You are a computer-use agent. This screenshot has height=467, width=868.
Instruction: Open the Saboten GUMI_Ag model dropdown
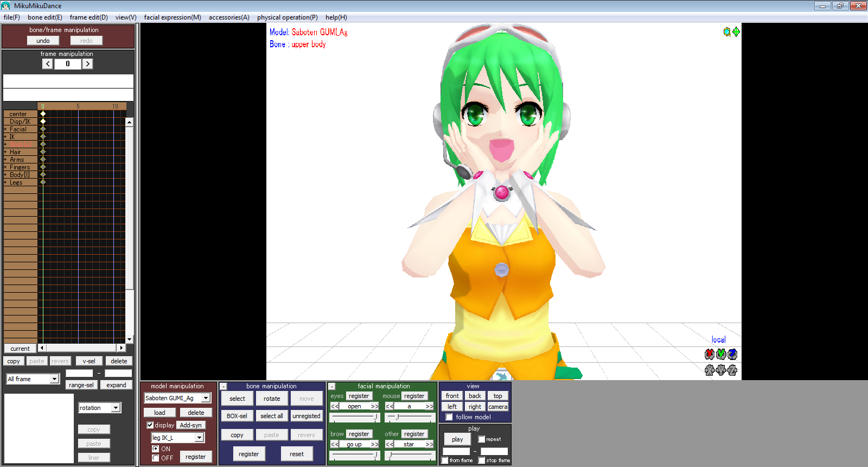[206, 398]
